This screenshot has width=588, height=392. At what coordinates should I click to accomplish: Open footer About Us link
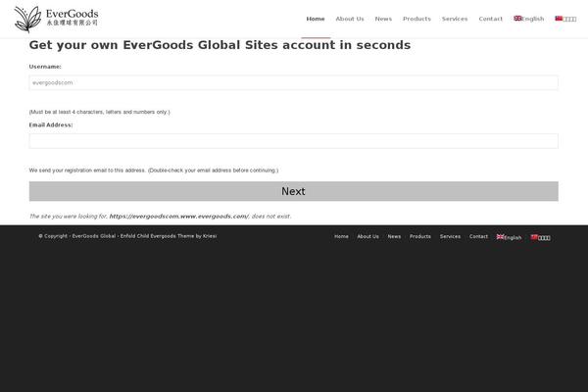(367, 237)
